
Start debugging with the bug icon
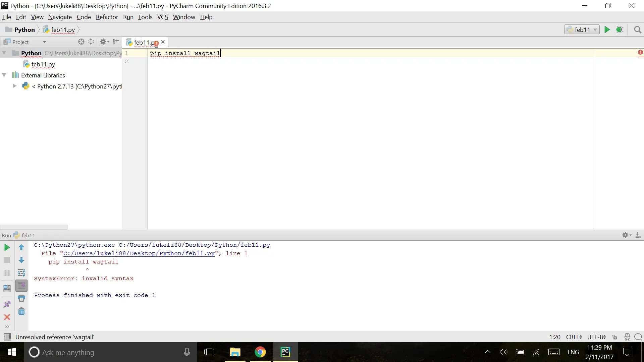click(x=620, y=29)
